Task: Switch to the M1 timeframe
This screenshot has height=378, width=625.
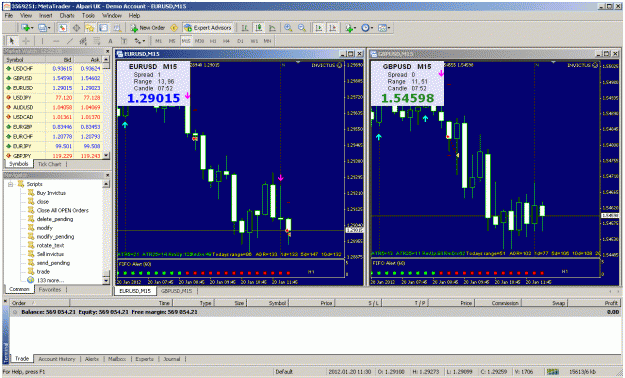Action: (x=159, y=41)
